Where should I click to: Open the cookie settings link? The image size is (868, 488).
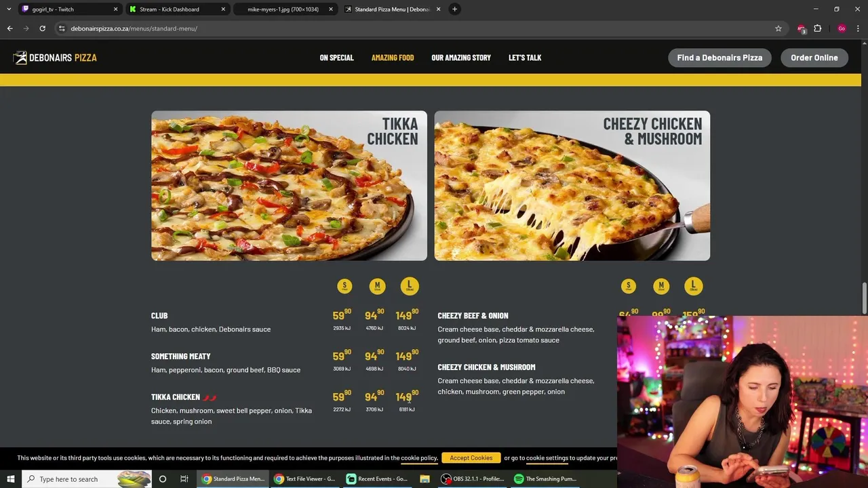(x=547, y=458)
